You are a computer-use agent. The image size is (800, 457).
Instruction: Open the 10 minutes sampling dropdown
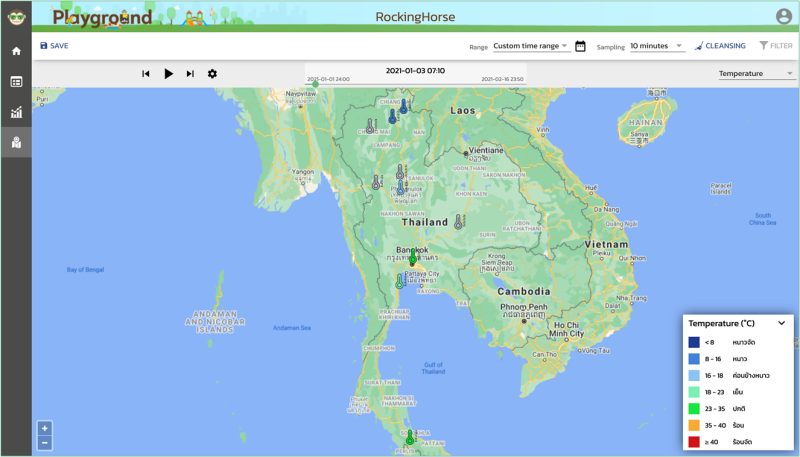point(656,46)
